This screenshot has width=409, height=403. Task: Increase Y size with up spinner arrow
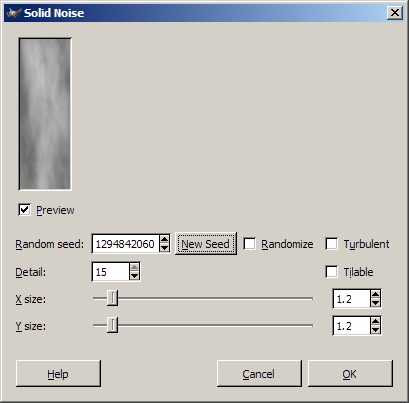(x=375, y=321)
